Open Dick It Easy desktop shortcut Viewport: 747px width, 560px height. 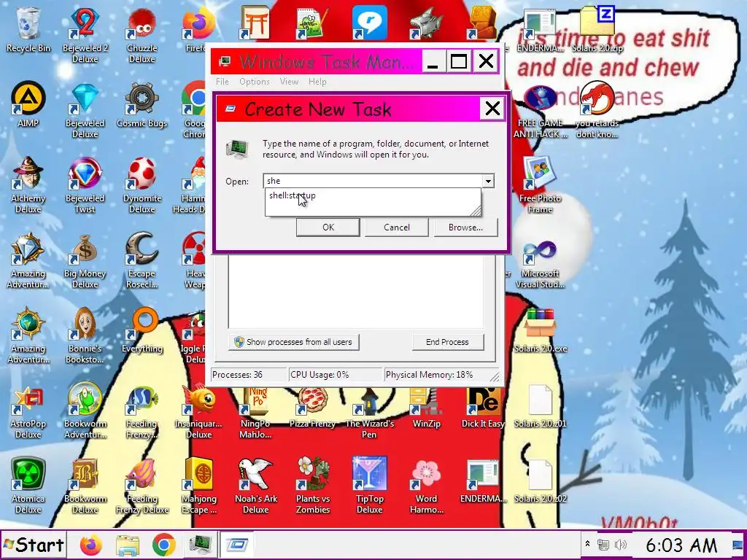(483, 405)
